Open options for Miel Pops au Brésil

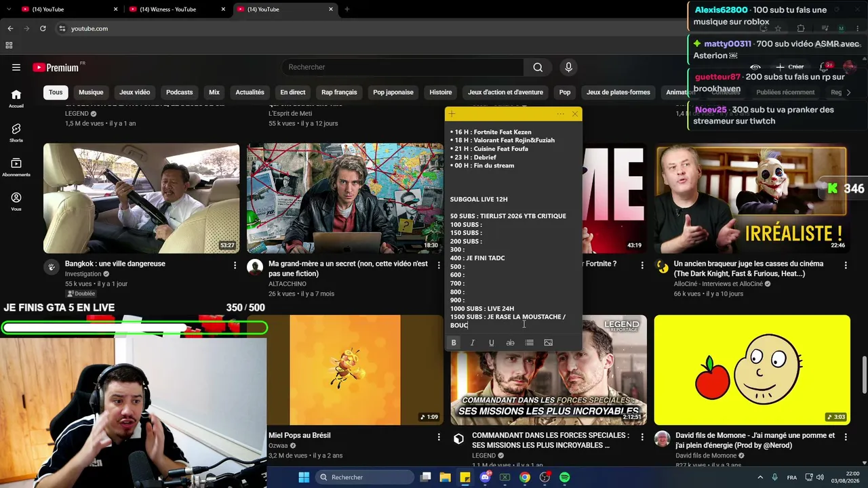click(x=439, y=437)
